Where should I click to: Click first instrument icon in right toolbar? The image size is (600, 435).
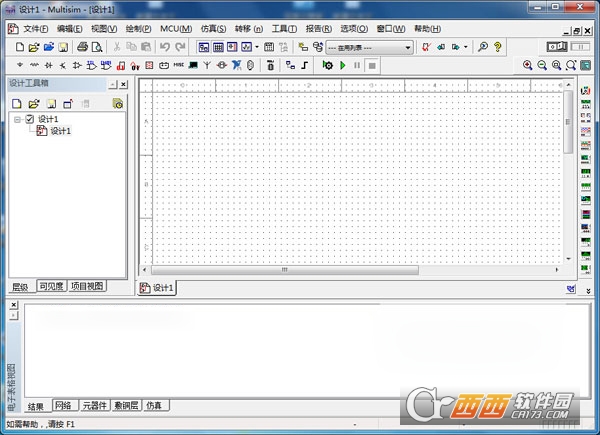tap(585, 91)
